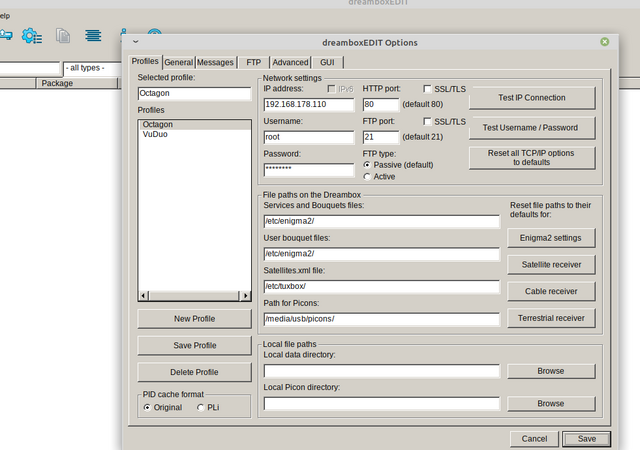Screen dimensions: 640x450
Task: Switch to the GUI tab
Action: [327, 62]
